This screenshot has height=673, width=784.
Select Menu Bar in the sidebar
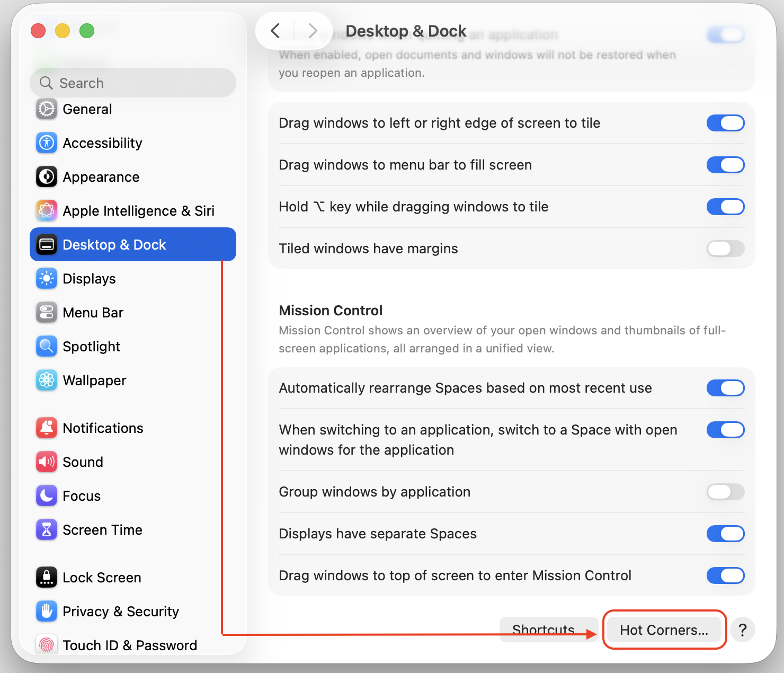pyautogui.click(x=133, y=313)
